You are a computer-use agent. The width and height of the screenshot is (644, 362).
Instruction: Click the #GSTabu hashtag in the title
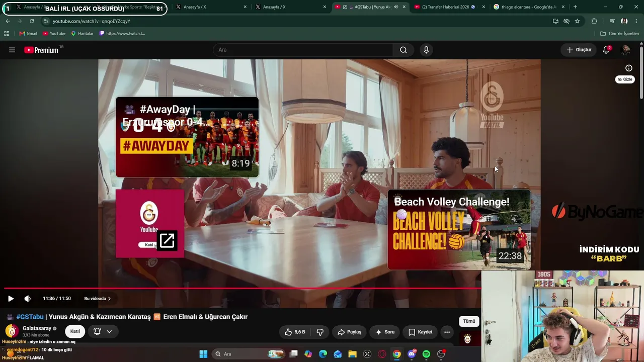pos(30,317)
